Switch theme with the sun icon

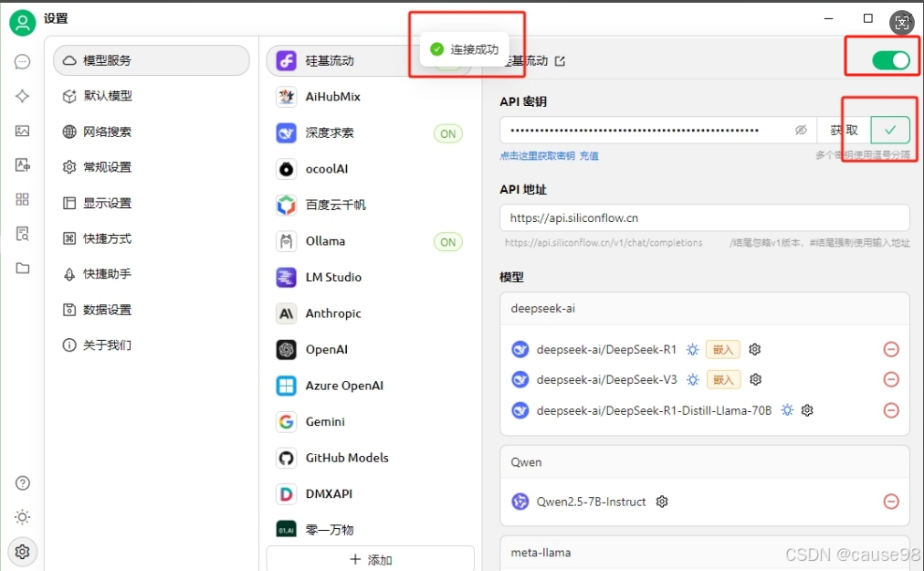pos(23,517)
